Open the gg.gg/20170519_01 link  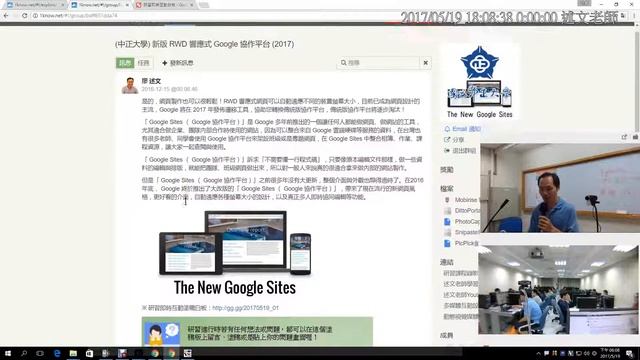(245, 308)
